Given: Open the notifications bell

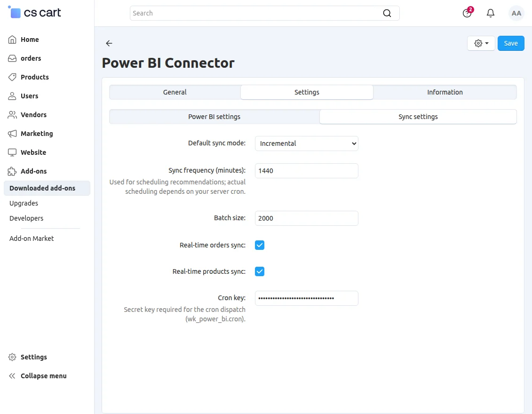Looking at the screenshot, I should [490, 13].
